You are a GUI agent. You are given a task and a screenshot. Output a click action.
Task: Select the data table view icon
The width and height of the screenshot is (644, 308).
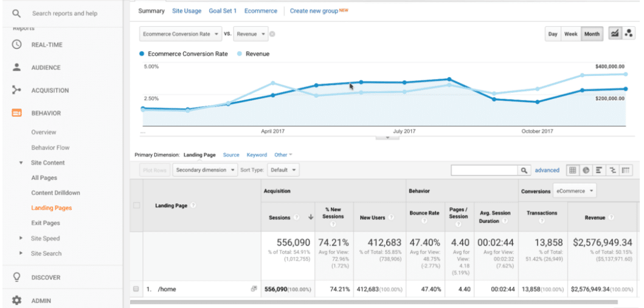(x=573, y=171)
